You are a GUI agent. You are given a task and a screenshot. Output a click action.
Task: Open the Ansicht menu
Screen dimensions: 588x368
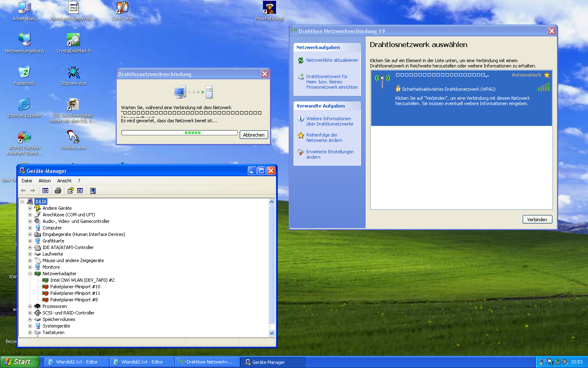65,181
